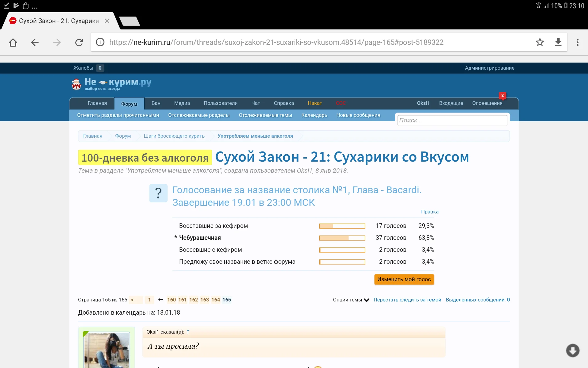The image size is (588, 368).
Task: Jump to quoted post via the up arrow
Action: pyautogui.click(x=188, y=332)
